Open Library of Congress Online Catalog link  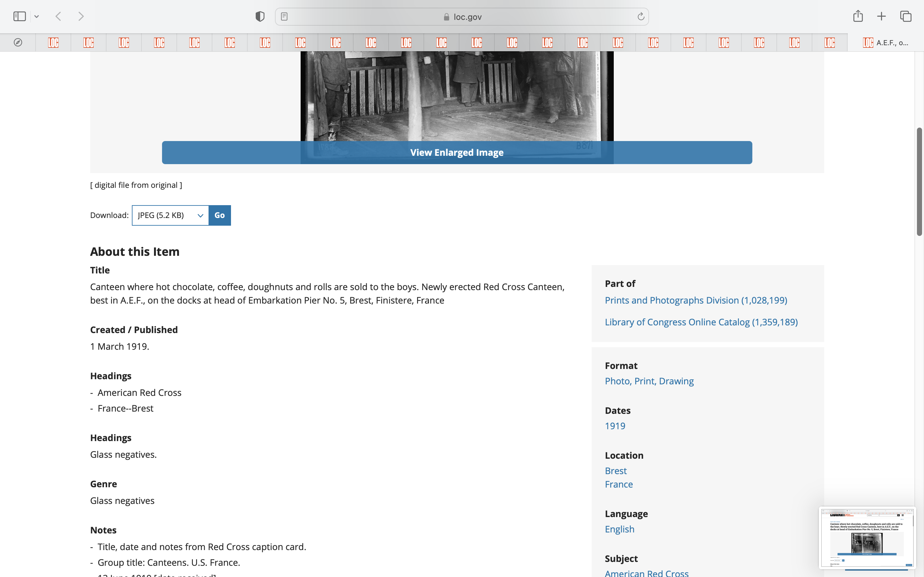701,322
